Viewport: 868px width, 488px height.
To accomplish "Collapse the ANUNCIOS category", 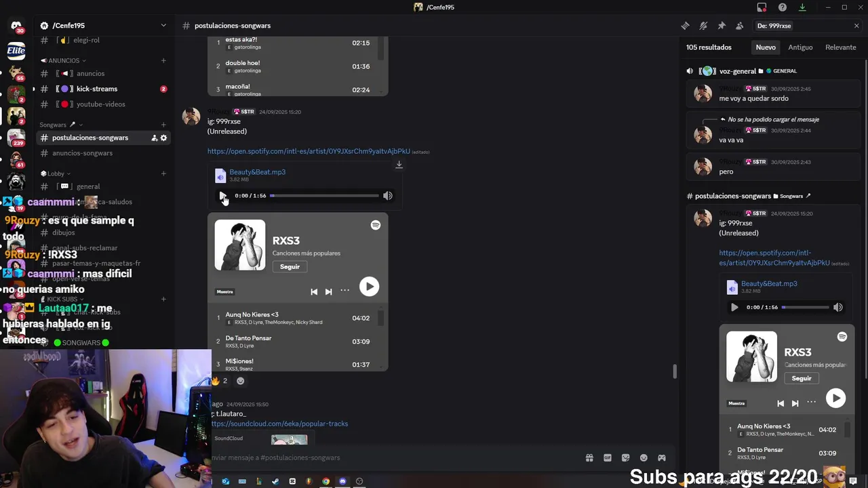I will [x=64, y=60].
